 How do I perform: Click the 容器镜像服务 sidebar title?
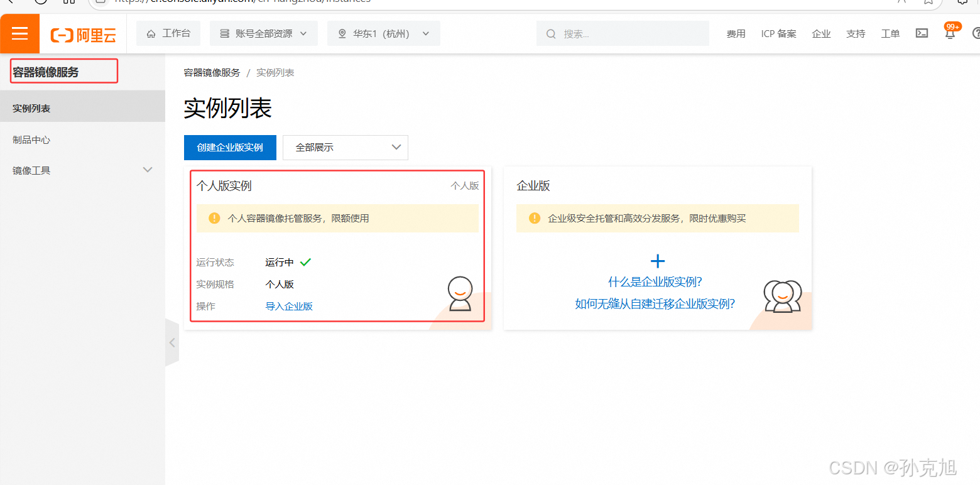click(46, 72)
